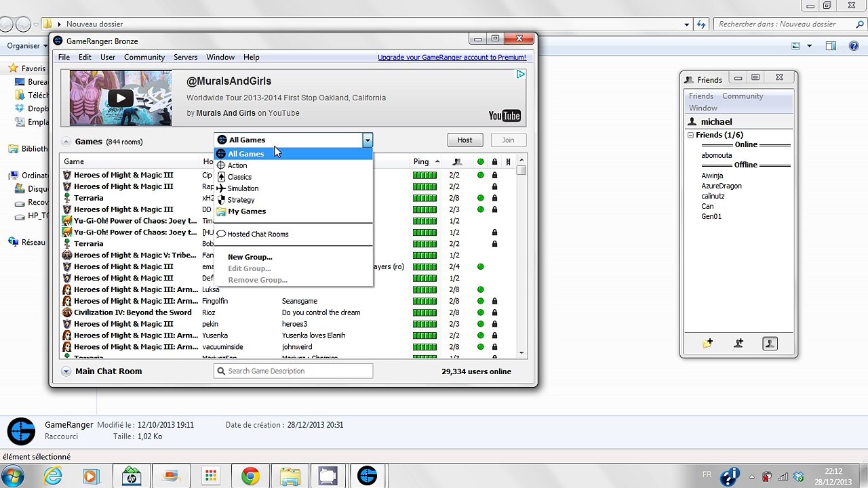868x488 pixels.
Task: Expand the Main Chat Room section
Action: pyautogui.click(x=66, y=371)
